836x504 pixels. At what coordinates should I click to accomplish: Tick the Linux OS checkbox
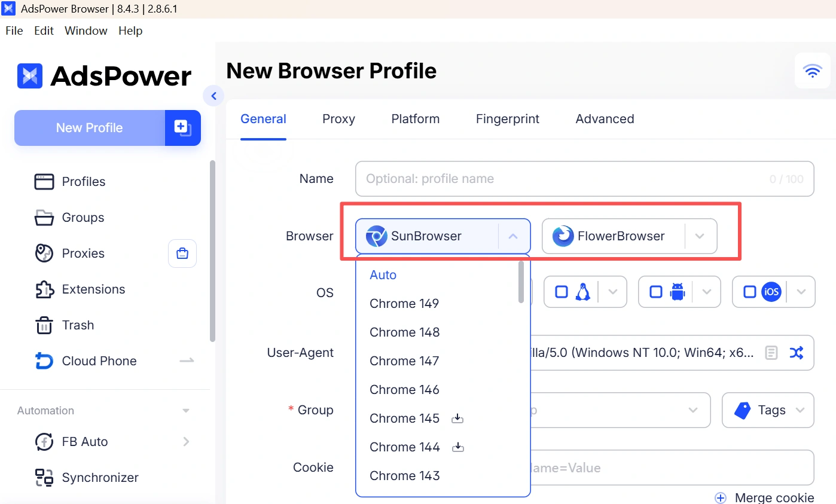coord(562,292)
